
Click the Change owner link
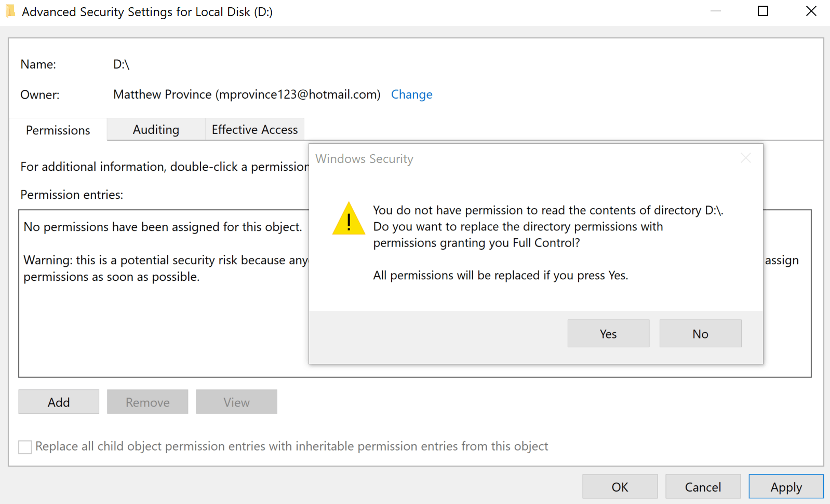(411, 94)
